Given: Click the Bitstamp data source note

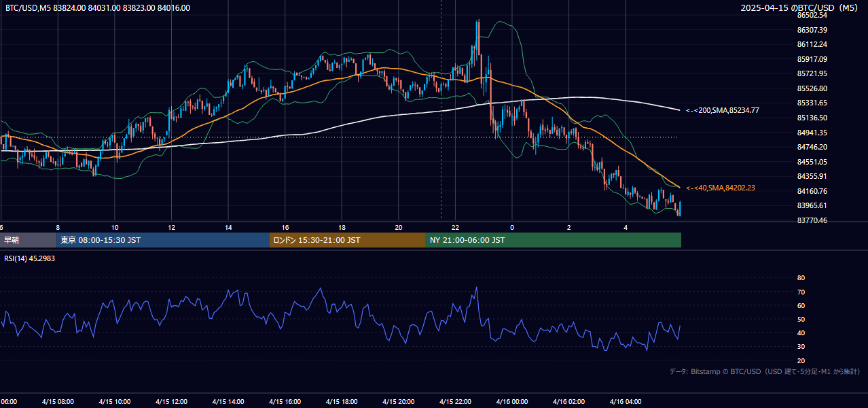Looking at the screenshot, I should click(x=765, y=371).
